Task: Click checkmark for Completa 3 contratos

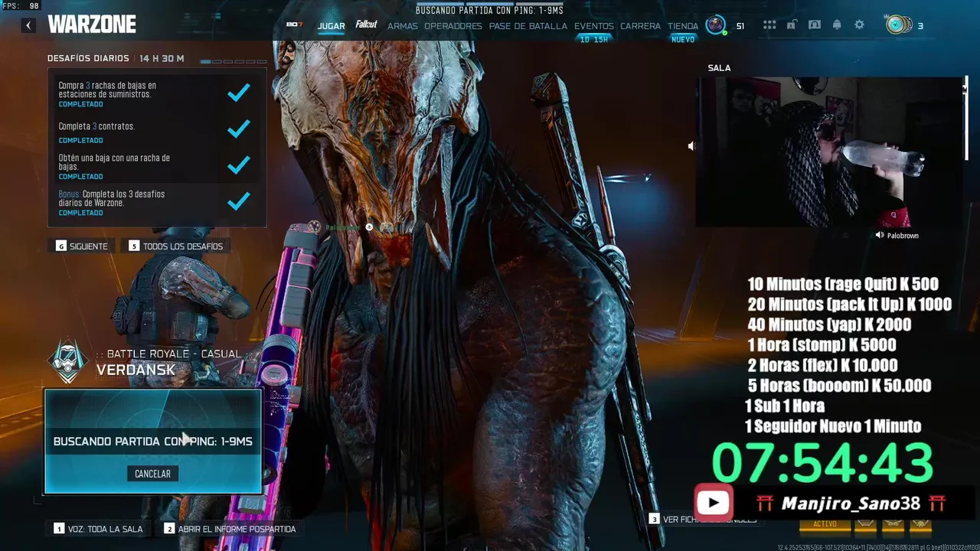Action: pyautogui.click(x=239, y=129)
